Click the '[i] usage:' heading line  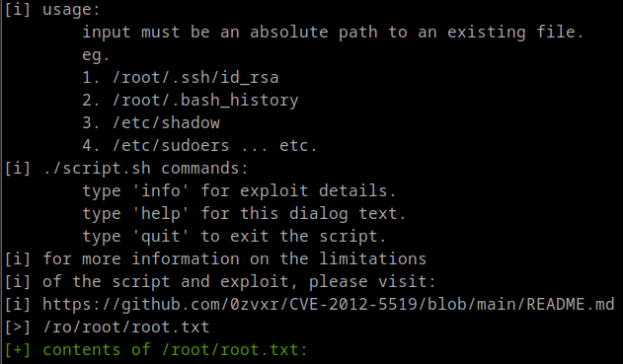click(x=52, y=10)
